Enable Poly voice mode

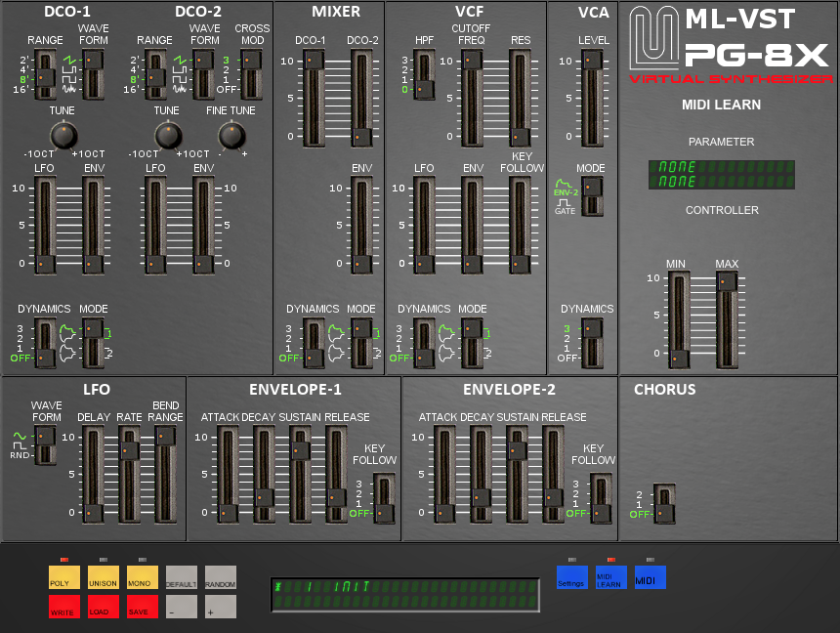(x=64, y=576)
